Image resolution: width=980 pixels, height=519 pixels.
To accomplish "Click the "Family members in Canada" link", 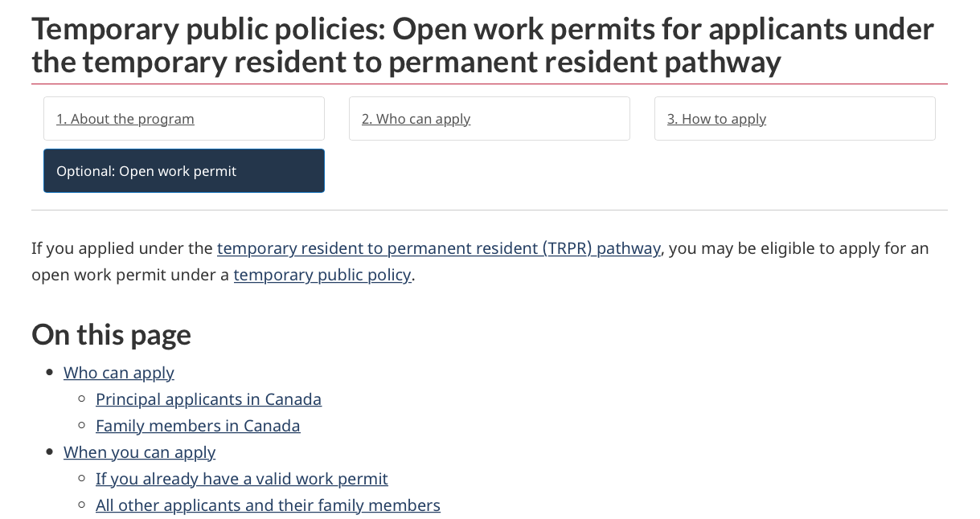I will click(x=198, y=426).
